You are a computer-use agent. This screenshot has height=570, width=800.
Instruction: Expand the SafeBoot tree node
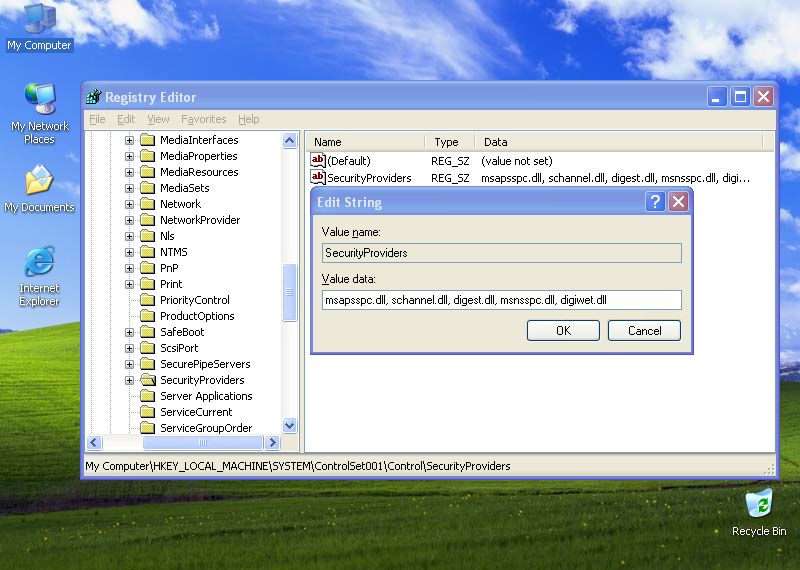tap(130, 332)
